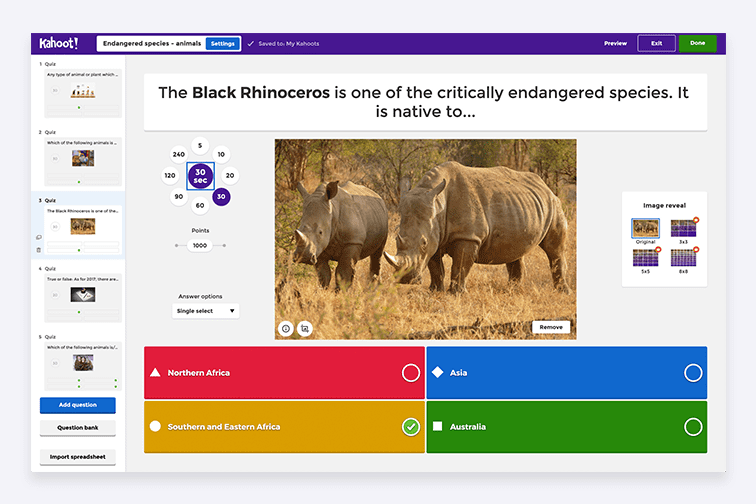Click the Preview link in the header
Image resolution: width=756 pixels, height=504 pixels.
tap(615, 43)
